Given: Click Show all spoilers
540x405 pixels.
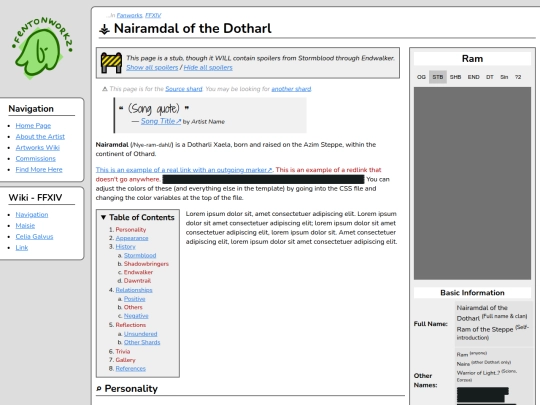Looking at the screenshot, I should [152, 68].
